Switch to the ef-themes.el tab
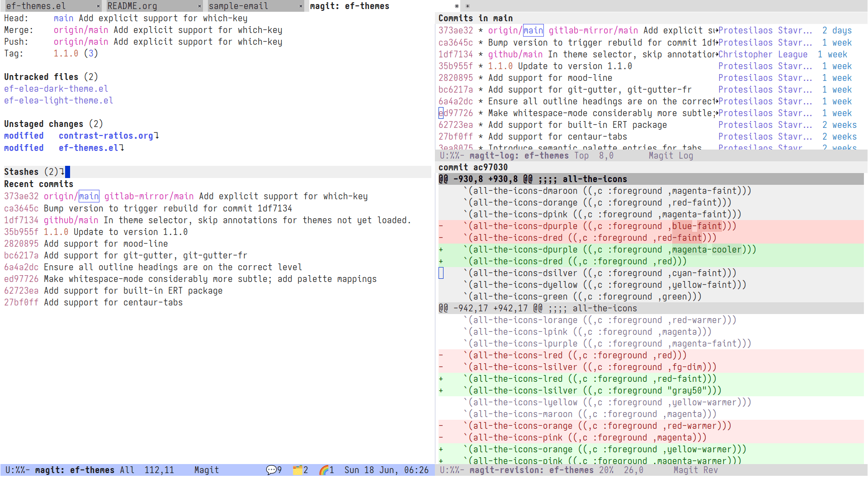The image size is (868, 488). pyautogui.click(x=36, y=6)
